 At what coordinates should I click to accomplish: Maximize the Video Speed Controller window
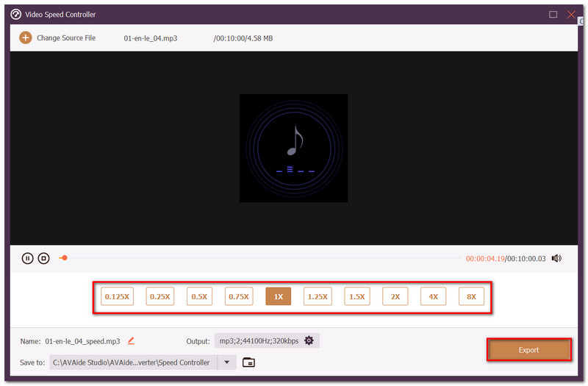click(x=553, y=14)
